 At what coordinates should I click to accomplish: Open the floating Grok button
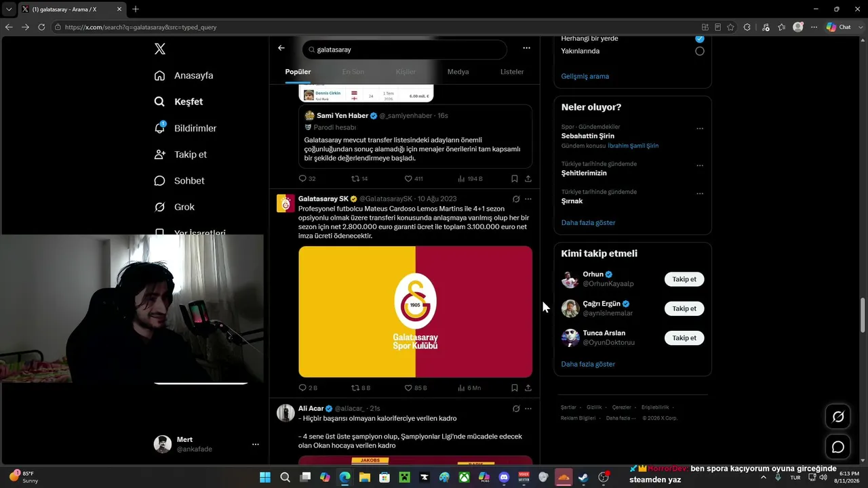pos(838,417)
